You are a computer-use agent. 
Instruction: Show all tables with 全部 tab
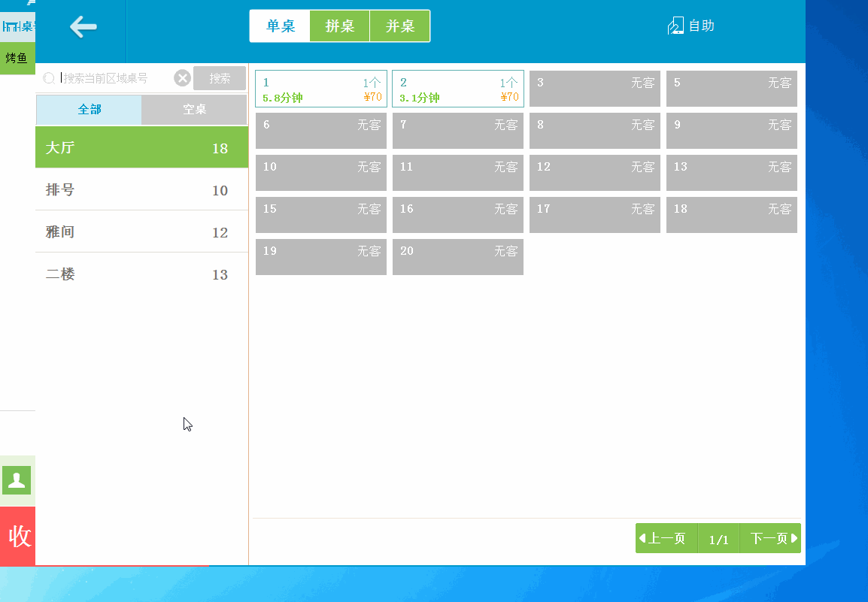click(x=89, y=110)
